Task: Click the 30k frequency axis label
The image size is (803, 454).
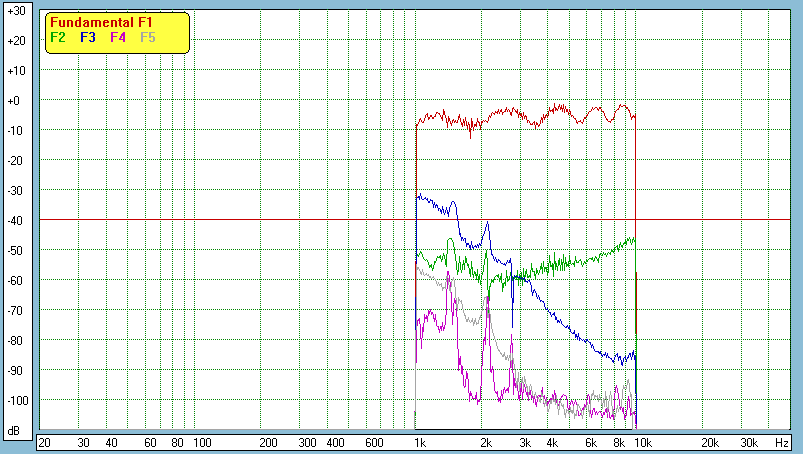Action: tap(748, 442)
